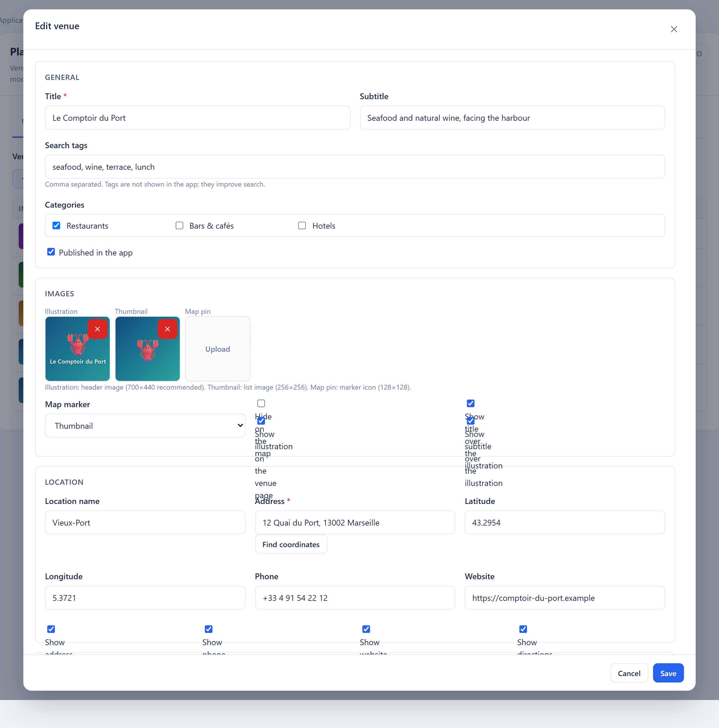Open settings gear behind the dialog
This screenshot has height=728, width=719.
point(699,53)
